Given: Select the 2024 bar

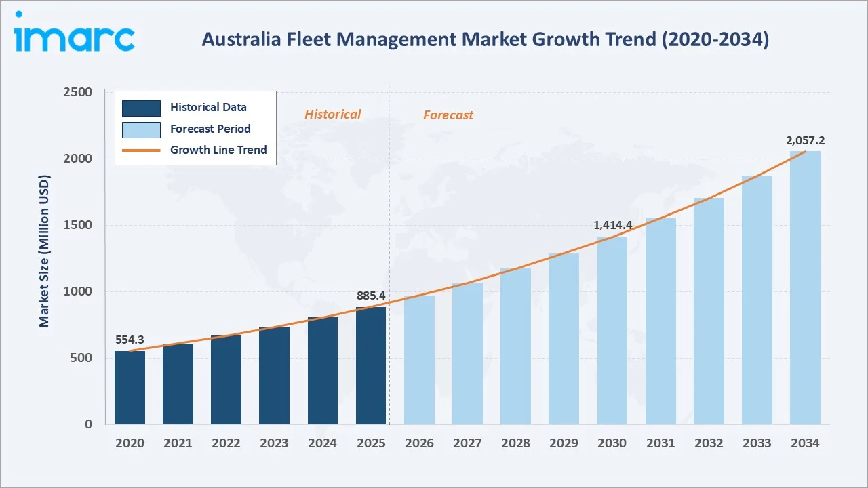Looking at the screenshot, I should pyautogui.click(x=323, y=371).
